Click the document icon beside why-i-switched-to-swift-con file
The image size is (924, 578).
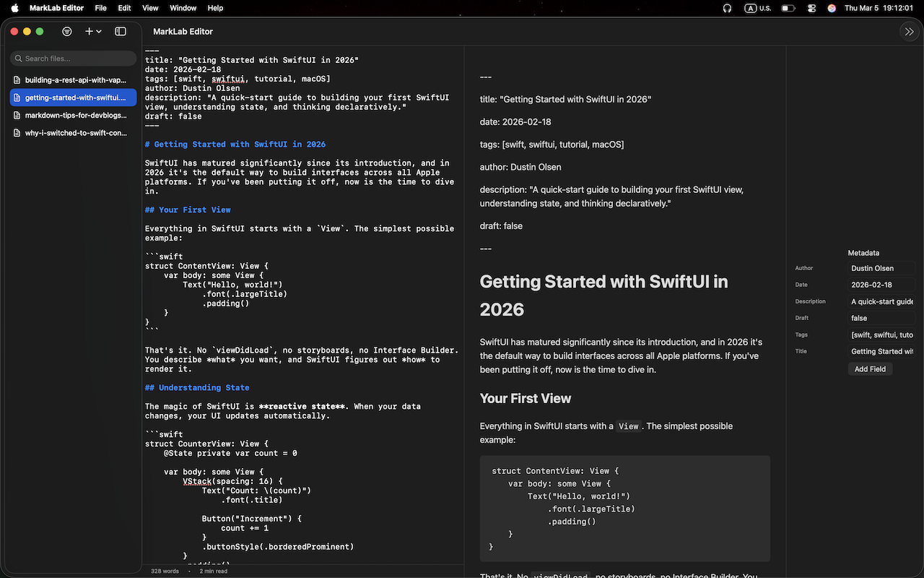coord(17,132)
